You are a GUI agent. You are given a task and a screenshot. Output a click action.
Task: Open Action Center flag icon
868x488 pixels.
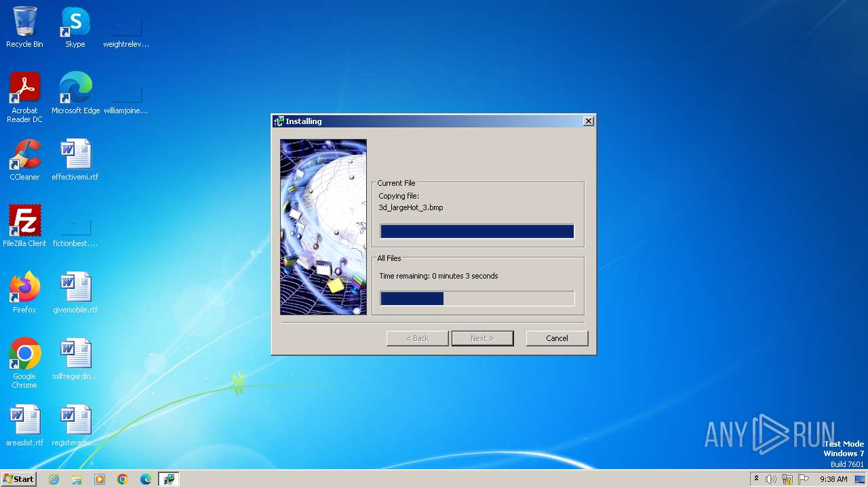[804, 479]
